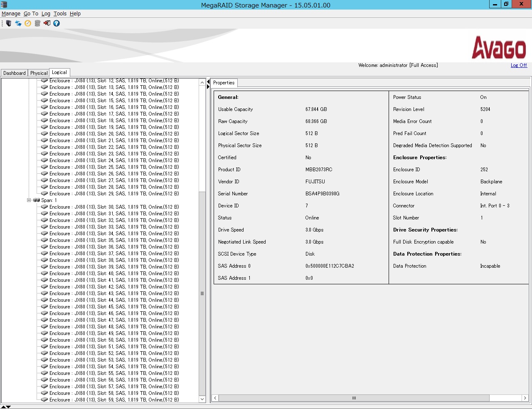Click the grey disk stack toolbar icon
Image resolution: width=532 pixels, height=409 pixels.
(37, 23)
